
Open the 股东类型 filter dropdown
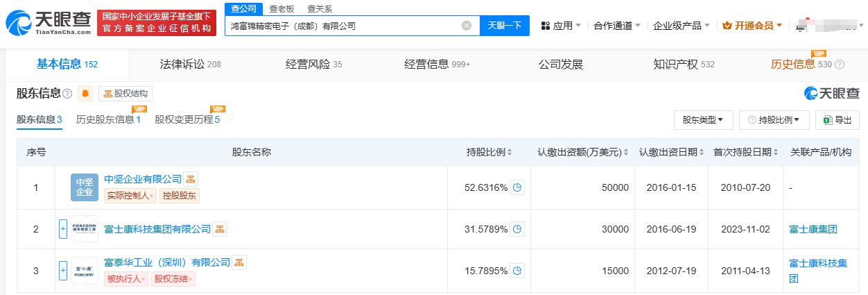(x=703, y=120)
